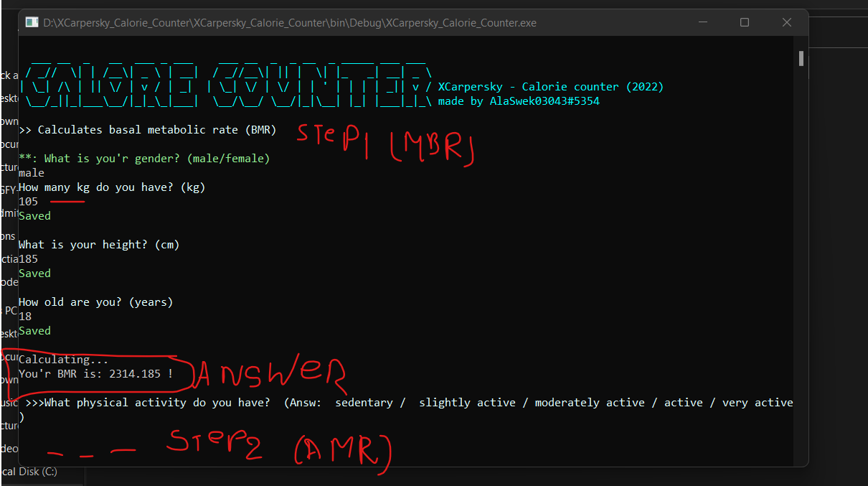The width and height of the screenshot is (868, 486).
Task: Click 'How old are you? (years)' line
Action: 96,302
